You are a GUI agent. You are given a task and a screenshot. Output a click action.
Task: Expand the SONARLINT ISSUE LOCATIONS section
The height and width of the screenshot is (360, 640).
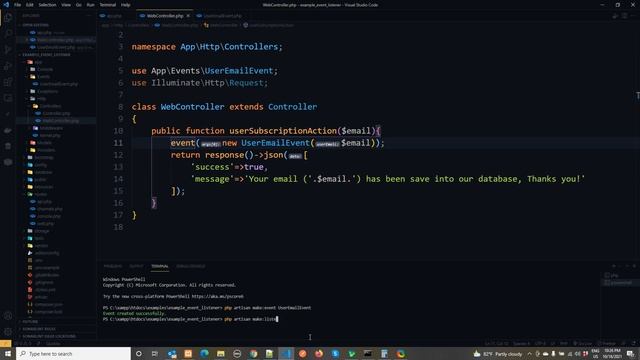(x=49, y=336)
